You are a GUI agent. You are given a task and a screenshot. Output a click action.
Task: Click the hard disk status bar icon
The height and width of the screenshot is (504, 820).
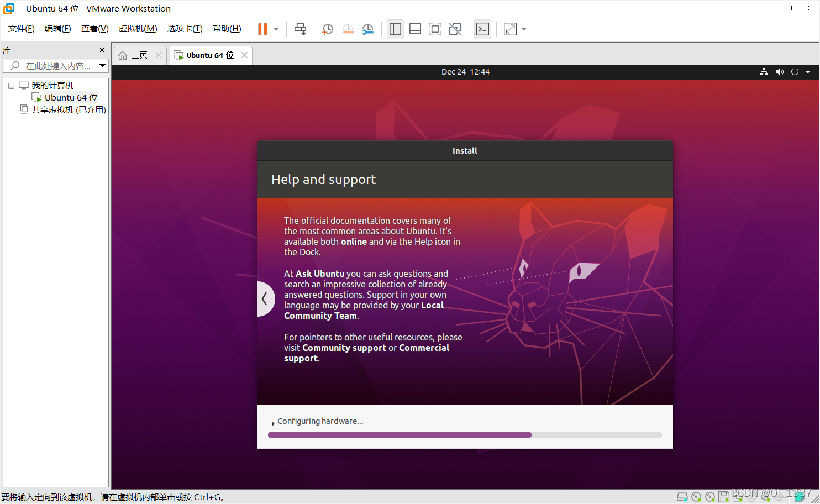coord(682,497)
